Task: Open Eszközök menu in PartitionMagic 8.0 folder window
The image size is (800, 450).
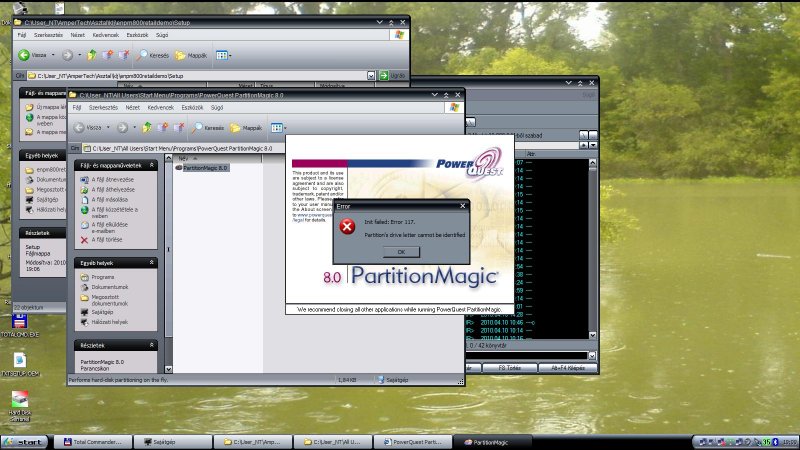Action: [192, 108]
